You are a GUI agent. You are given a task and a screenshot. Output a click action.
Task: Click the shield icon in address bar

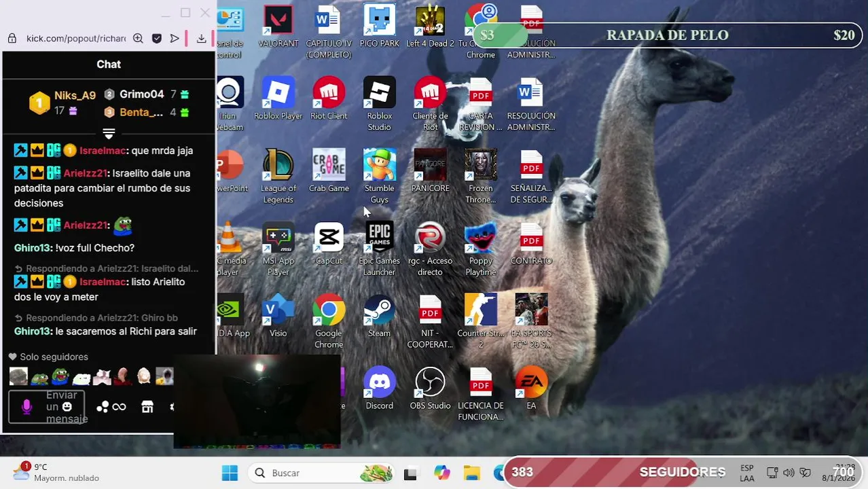point(156,39)
